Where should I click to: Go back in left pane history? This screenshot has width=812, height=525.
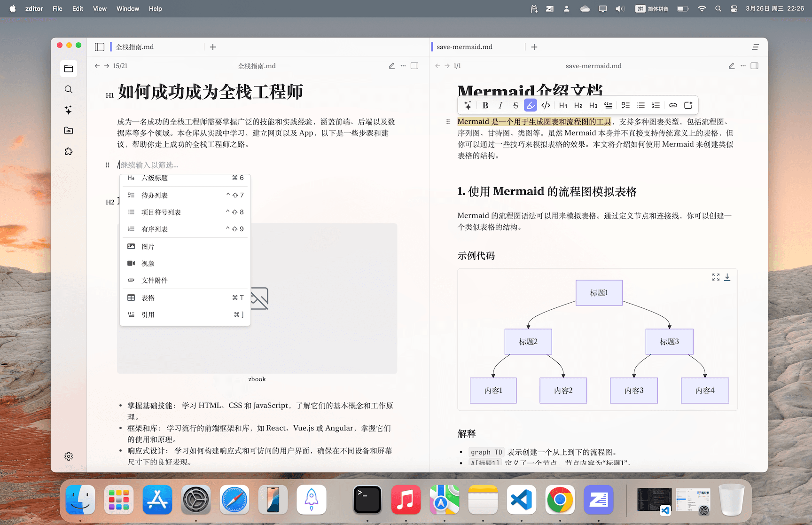(97, 66)
